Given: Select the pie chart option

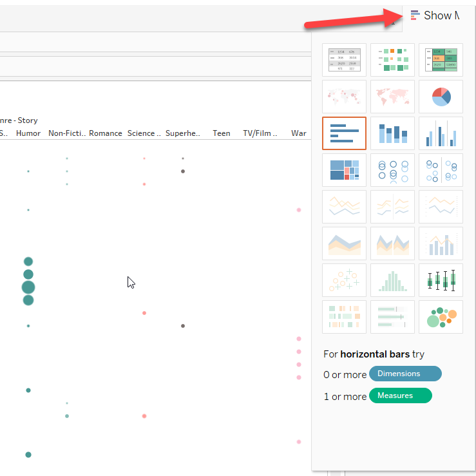Looking at the screenshot, I should coord(441,97).
